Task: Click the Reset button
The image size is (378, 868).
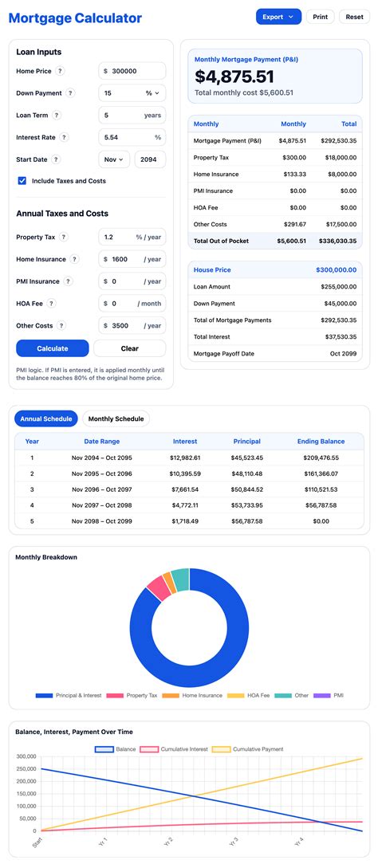Action: click(x=354, y=17)
